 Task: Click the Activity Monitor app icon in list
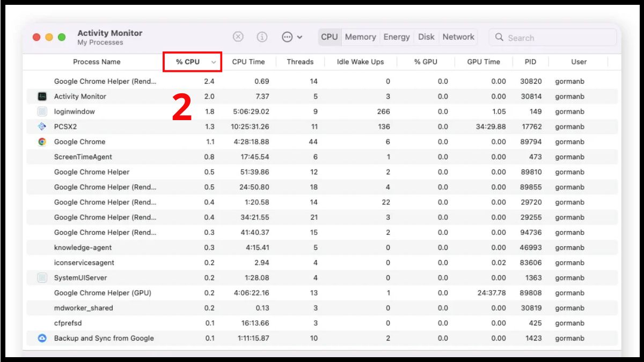click(42, 97)
